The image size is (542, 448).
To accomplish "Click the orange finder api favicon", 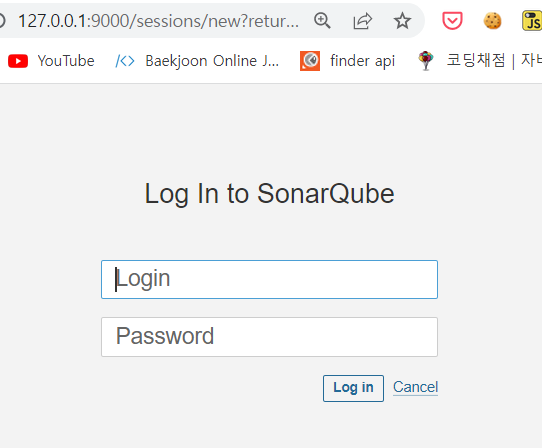I will coord(310,61).
